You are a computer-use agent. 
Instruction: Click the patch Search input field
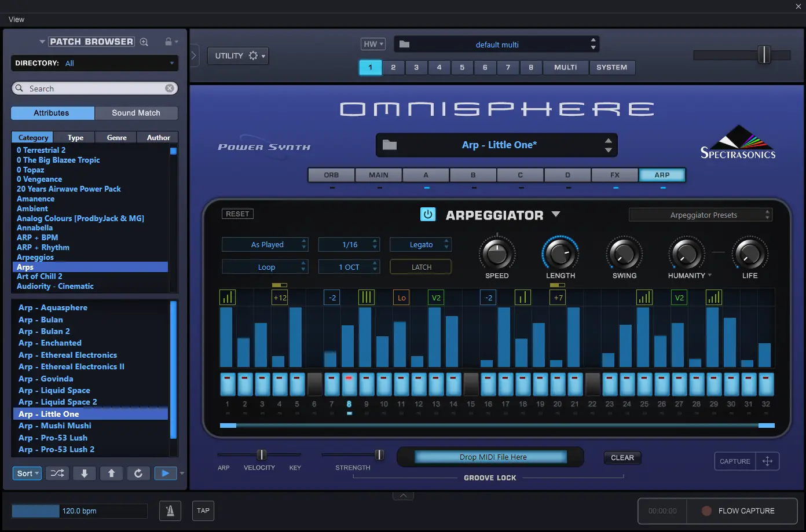point(94,89)
